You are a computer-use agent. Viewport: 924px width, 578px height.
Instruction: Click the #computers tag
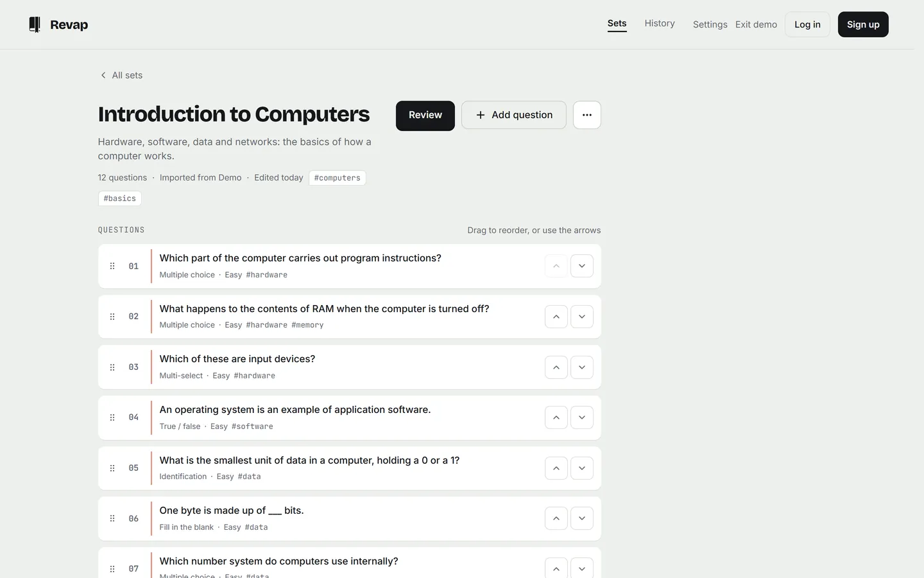click(338, 178)
